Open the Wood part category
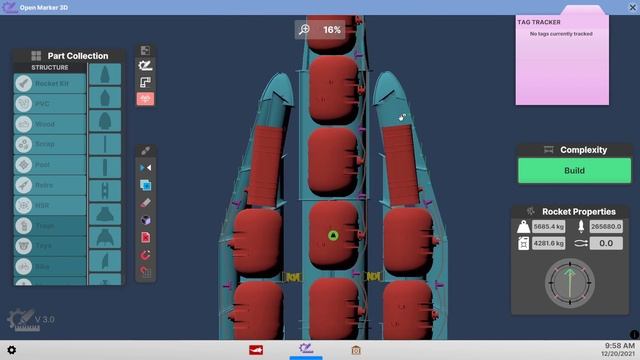Screen dimensions: 640x360 click(50, 124)
